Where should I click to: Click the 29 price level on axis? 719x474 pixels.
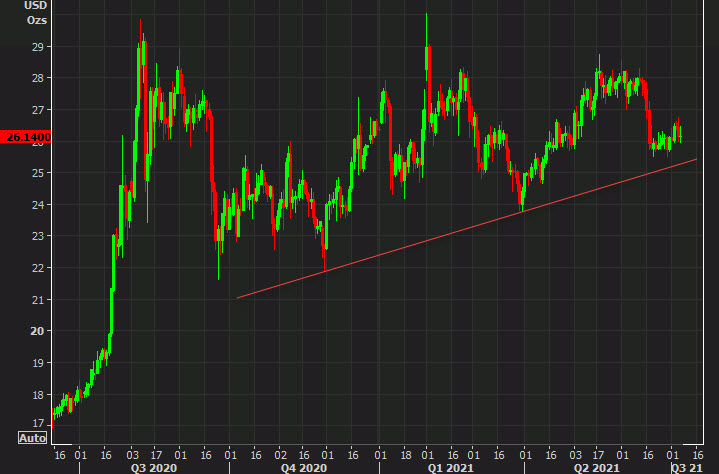[x=39, y=47]
